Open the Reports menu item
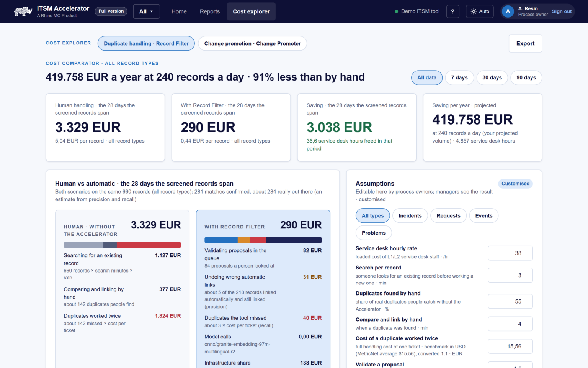Screen dimensions: 588x368 (210, 11)
